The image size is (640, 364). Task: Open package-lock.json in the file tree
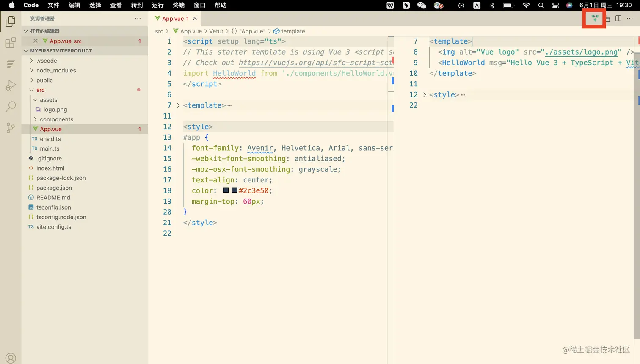click(x=61, y=178)
